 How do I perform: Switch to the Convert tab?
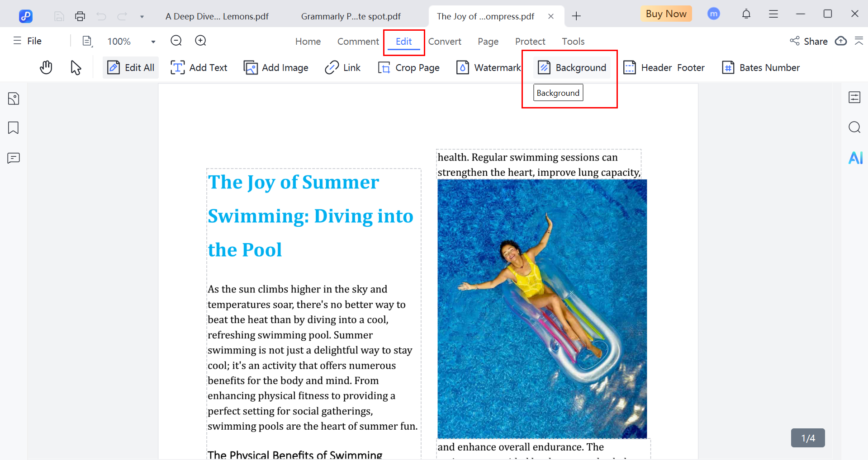pyautogui.click(x=444, y=42)
